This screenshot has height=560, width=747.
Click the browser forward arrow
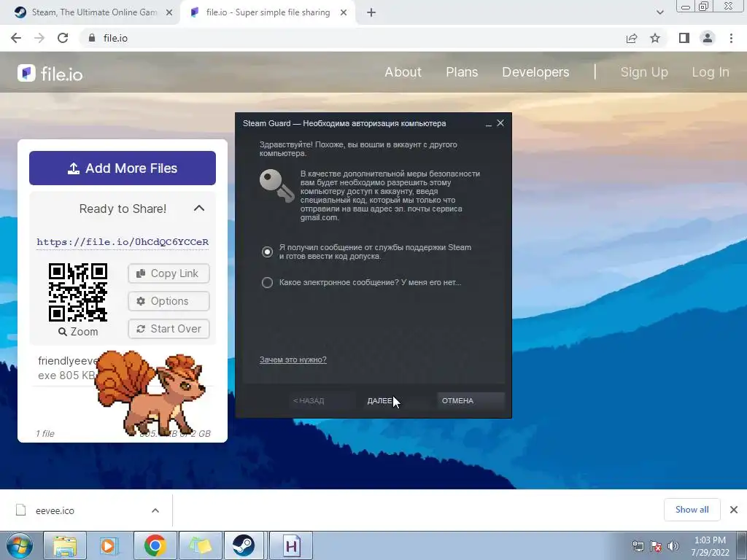pos(39,38)
